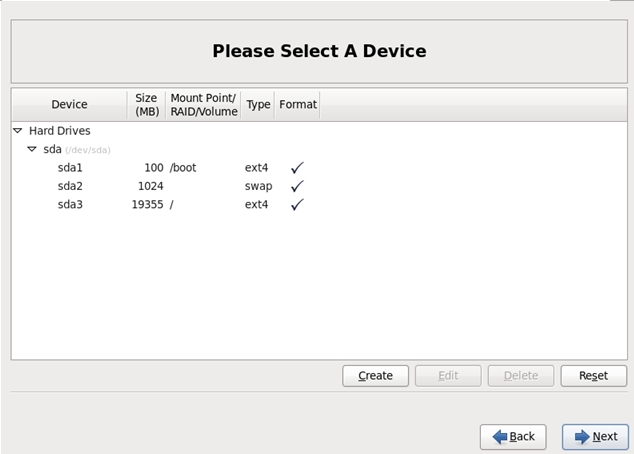Click the ext4 type in sda3 row

256,205
